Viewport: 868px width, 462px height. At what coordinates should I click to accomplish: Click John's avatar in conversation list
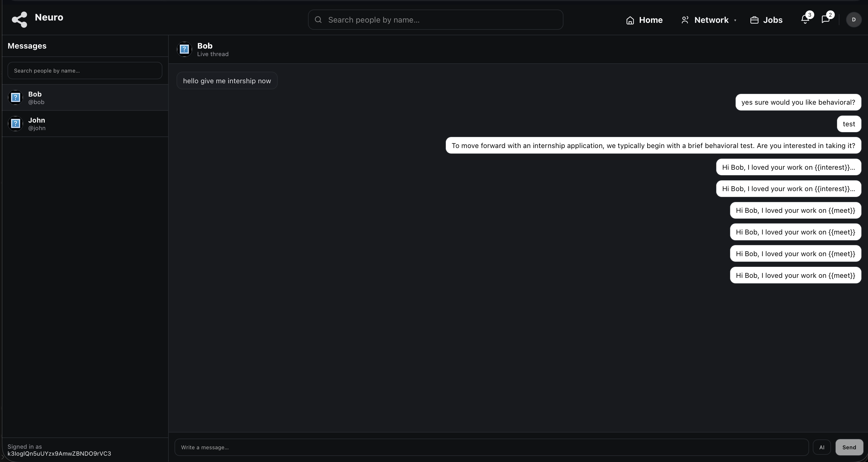click(x=16, y=123)
